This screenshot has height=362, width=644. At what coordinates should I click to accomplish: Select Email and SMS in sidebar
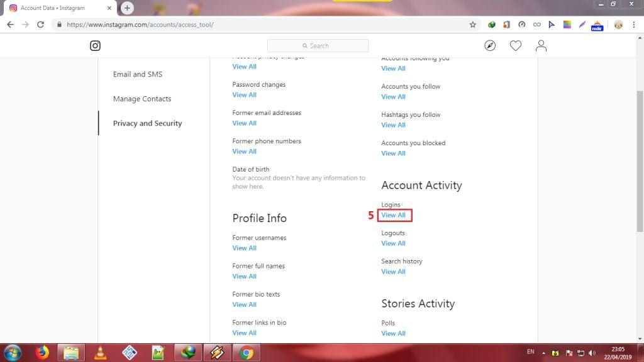pyautogui.click(x=137, y=74)
